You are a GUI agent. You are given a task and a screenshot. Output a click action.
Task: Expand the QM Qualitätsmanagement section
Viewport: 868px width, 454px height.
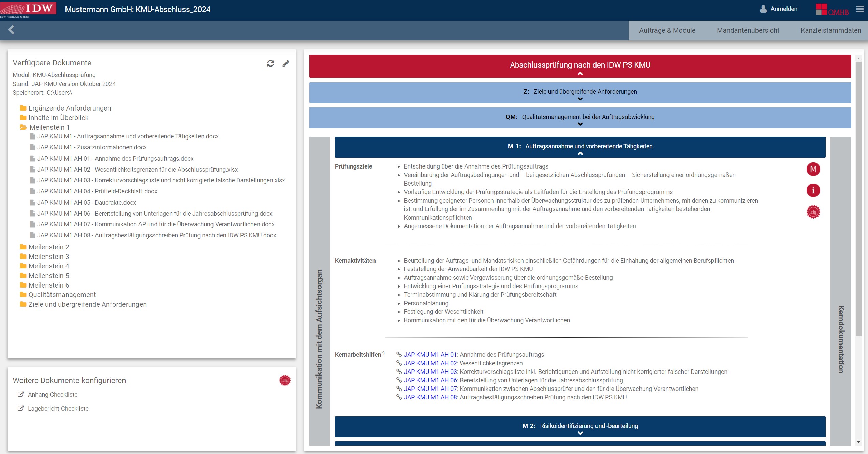(580, 118)
